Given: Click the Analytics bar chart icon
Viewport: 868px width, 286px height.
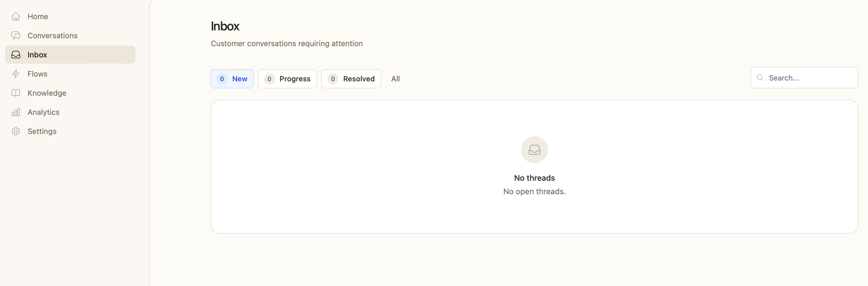Looking at the screenshot, I should coord(16,112).
